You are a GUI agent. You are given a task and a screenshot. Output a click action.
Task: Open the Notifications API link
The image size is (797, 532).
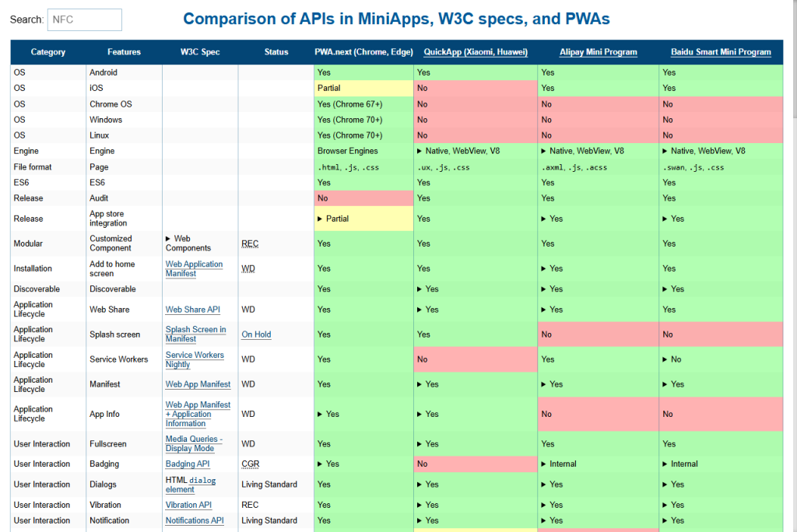(195, 520)
